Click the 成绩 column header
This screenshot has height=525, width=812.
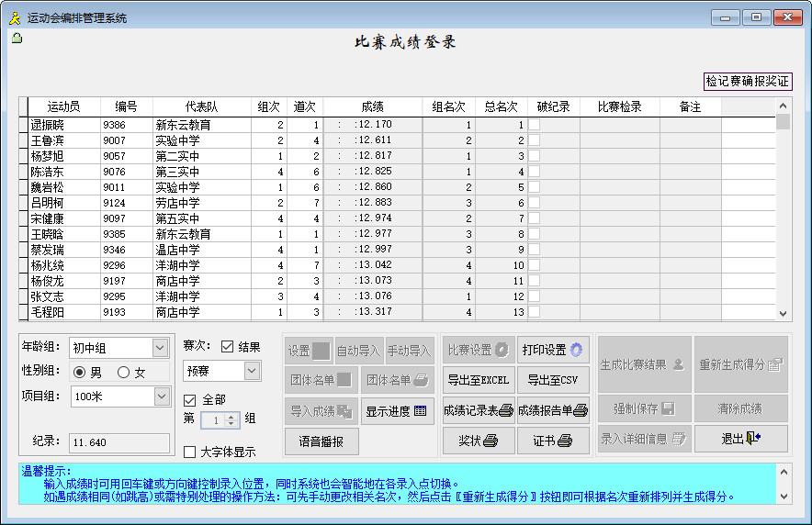point(372,107)
